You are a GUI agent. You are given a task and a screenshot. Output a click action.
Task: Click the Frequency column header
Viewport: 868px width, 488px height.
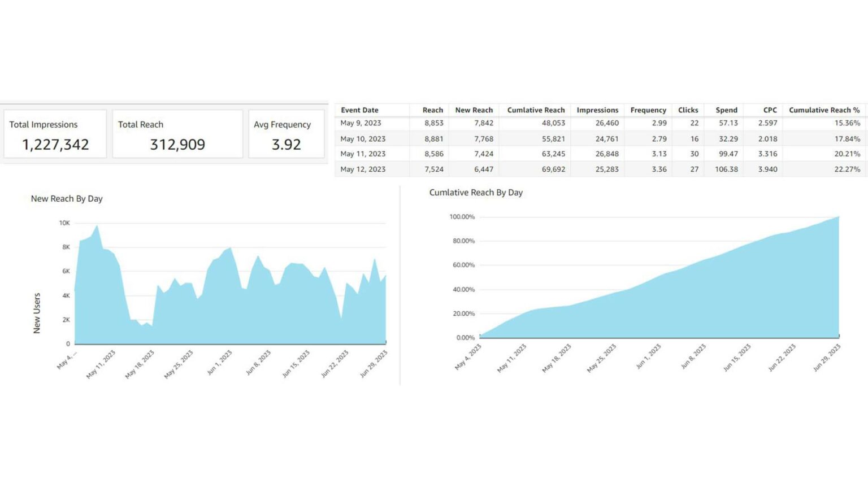tap(648, 110)
